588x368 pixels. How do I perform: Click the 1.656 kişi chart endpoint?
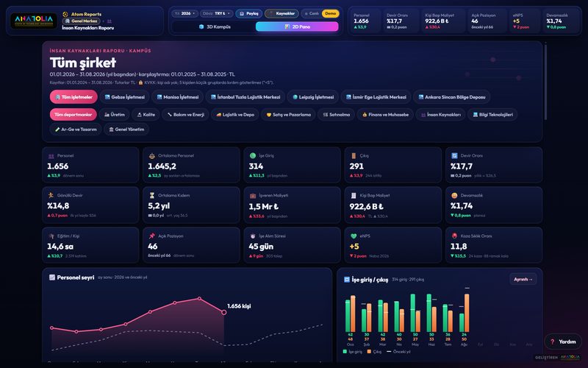tap(224, 312)
